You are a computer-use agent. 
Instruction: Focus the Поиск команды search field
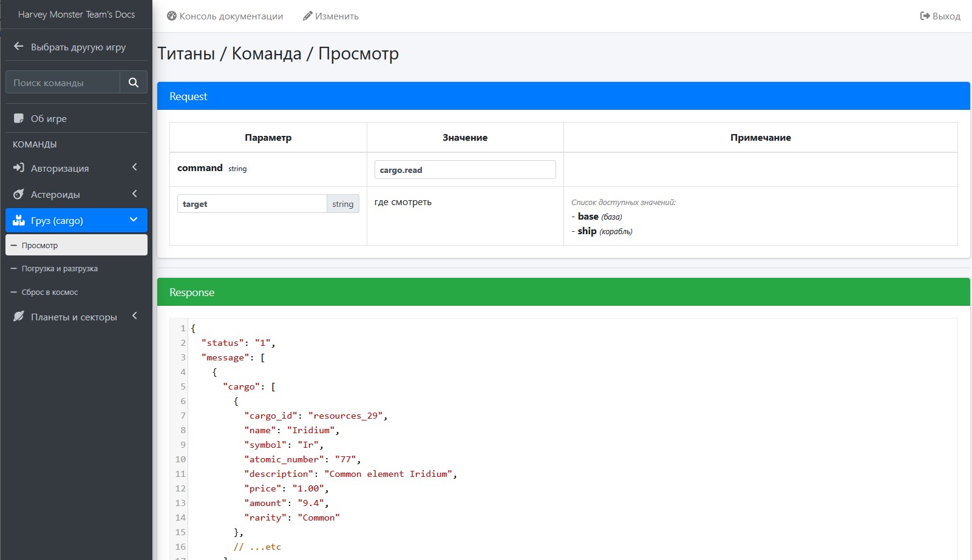[x=63, y=83]
